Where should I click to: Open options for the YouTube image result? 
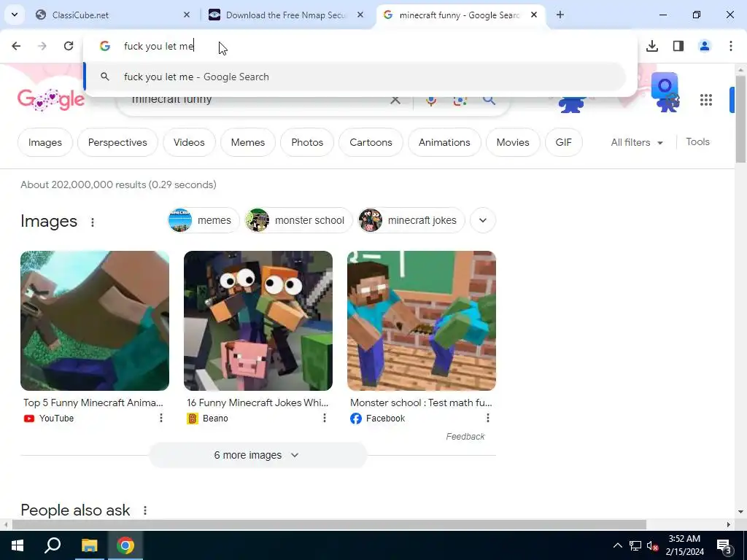click(x=161, y=418)
